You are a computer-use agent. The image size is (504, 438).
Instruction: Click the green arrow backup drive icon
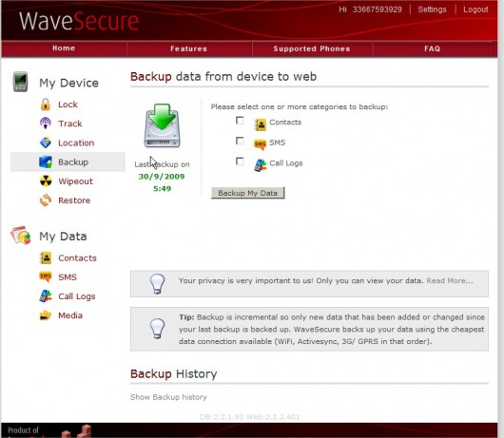pos(162,125)
